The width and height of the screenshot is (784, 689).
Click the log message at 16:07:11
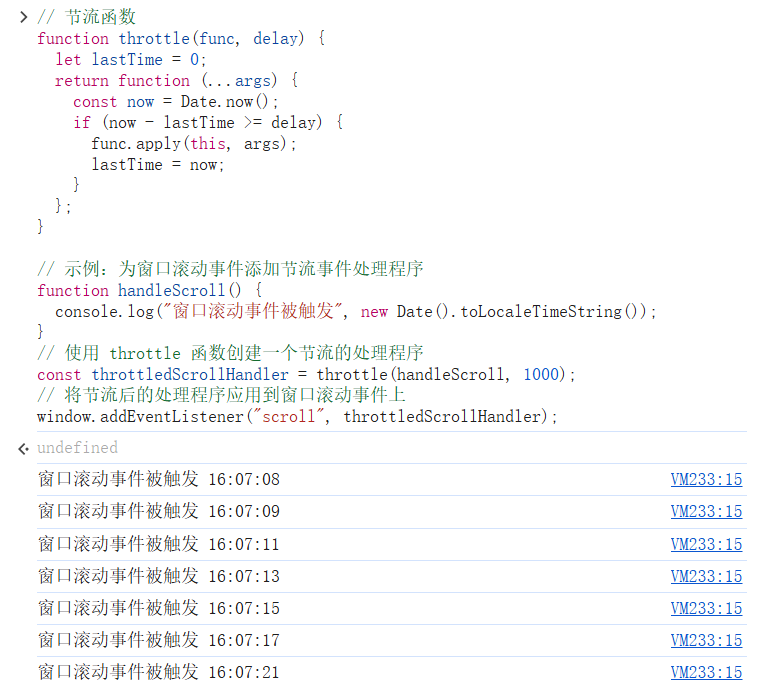click(x=158, y=544)
